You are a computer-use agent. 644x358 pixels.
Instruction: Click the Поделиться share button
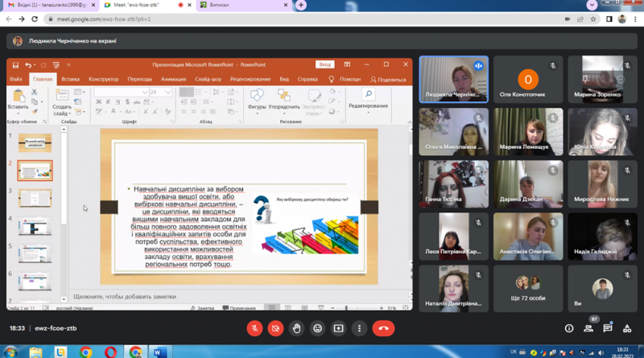[x=388, y=80]
